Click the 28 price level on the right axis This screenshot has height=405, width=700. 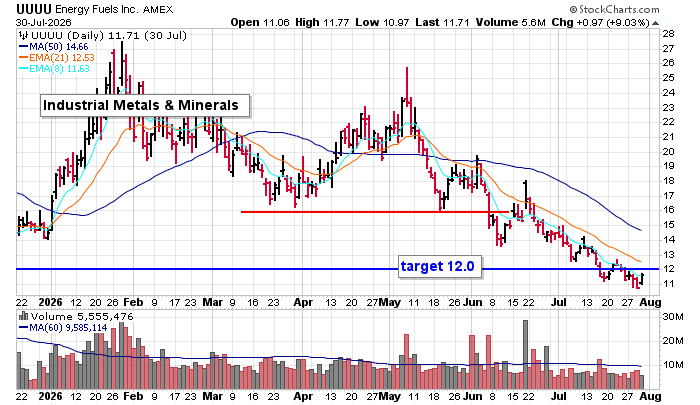pyautogui.click(x=668, y=34)
